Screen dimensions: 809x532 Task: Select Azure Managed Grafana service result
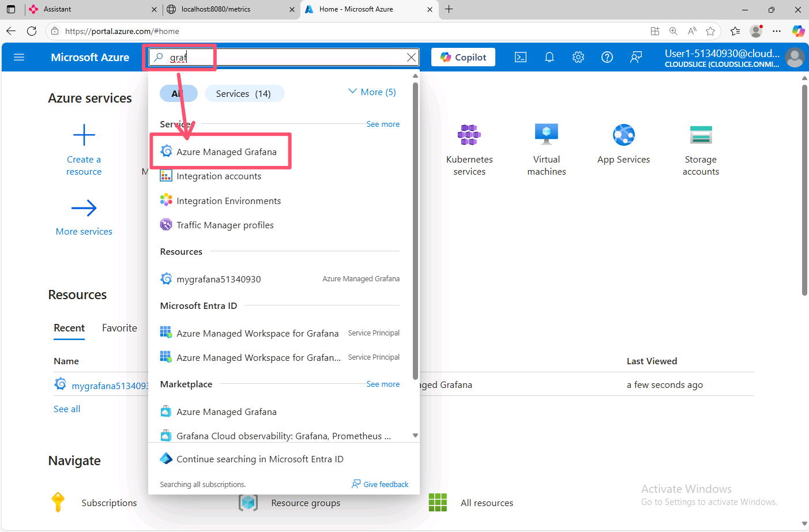[226, 152]
